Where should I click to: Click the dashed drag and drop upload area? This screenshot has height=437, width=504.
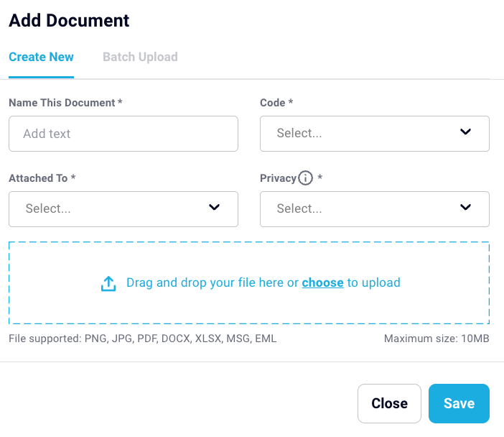[249, 282]
